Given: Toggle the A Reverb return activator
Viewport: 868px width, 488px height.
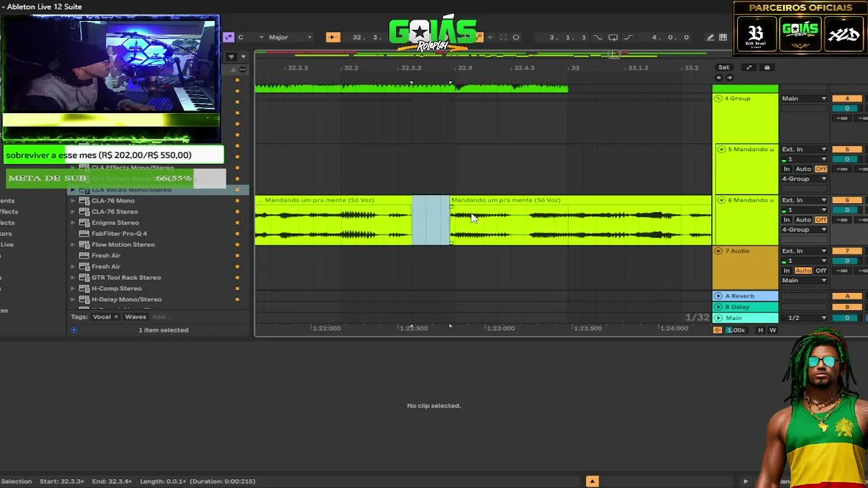Looking at the screenshot, I should tap(846, 296).
